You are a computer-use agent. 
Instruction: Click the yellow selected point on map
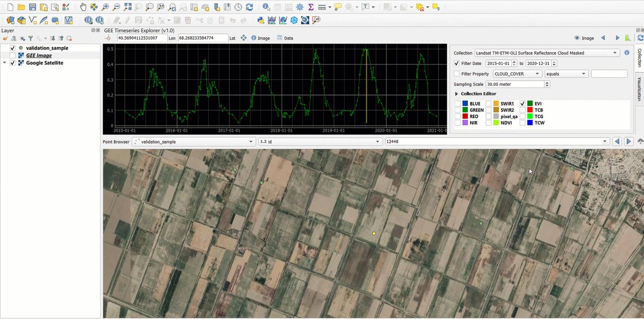click(x=374, y=234)
